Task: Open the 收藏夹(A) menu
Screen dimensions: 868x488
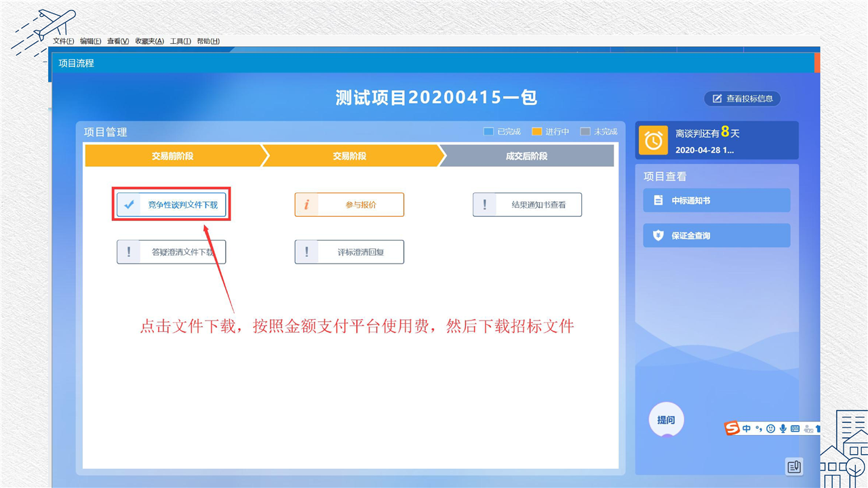Action: pos(149,41)
